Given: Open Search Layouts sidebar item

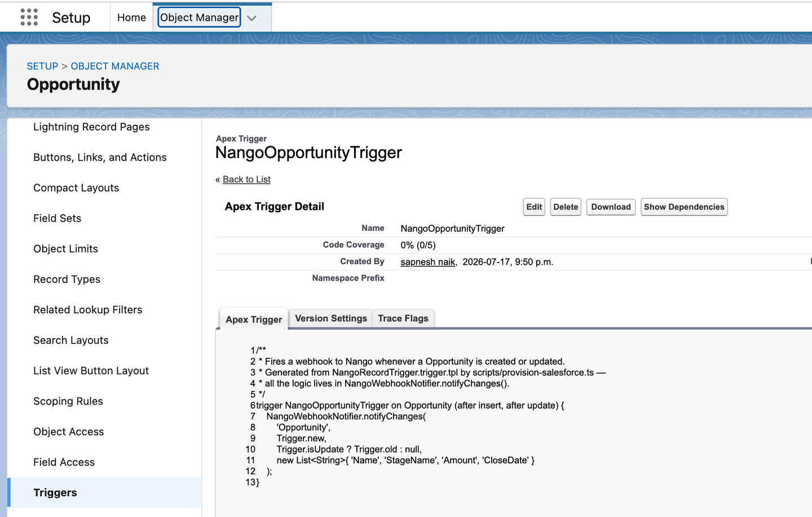Looking at the screenshot, I should tap(70, 340).
